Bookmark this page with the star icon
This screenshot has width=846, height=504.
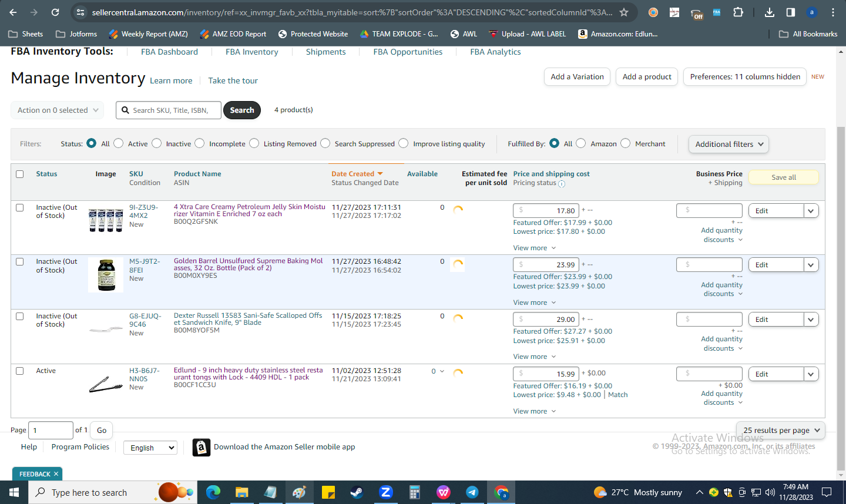(x=624, y=12)
